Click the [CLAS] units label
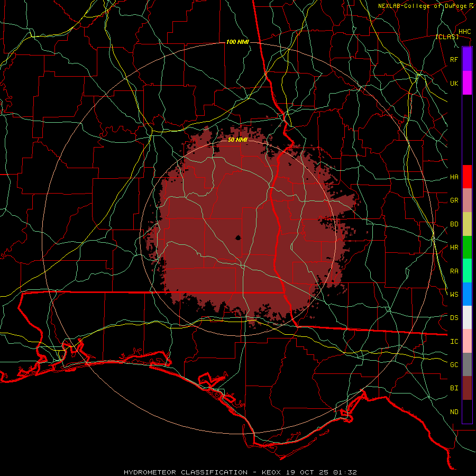 click(x=447, y=37)
